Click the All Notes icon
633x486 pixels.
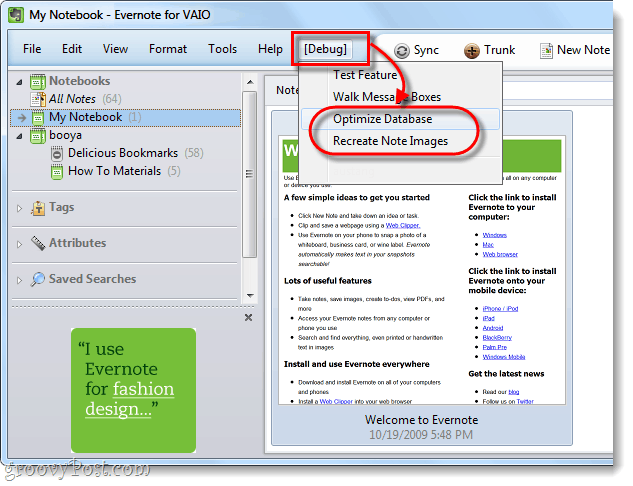pos(38,99)
